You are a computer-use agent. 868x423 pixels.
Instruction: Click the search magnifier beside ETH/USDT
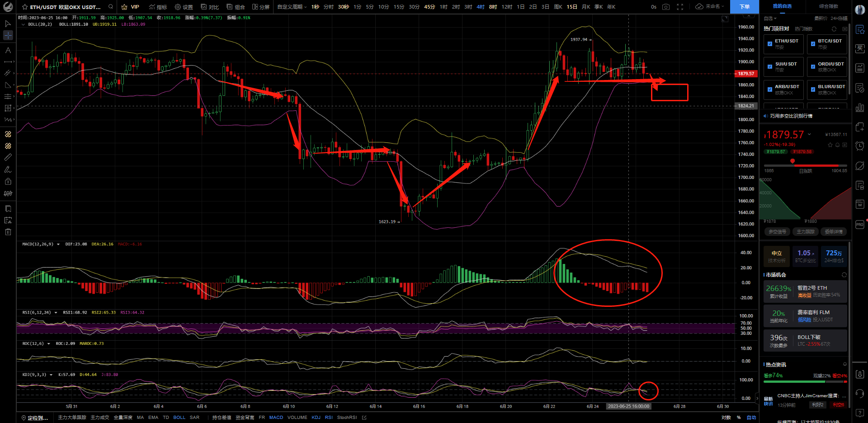click(x=111, y=7)
